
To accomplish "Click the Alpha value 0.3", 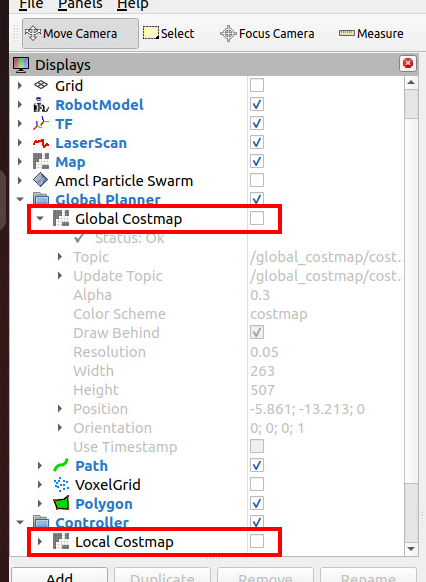I will (260, 295).
